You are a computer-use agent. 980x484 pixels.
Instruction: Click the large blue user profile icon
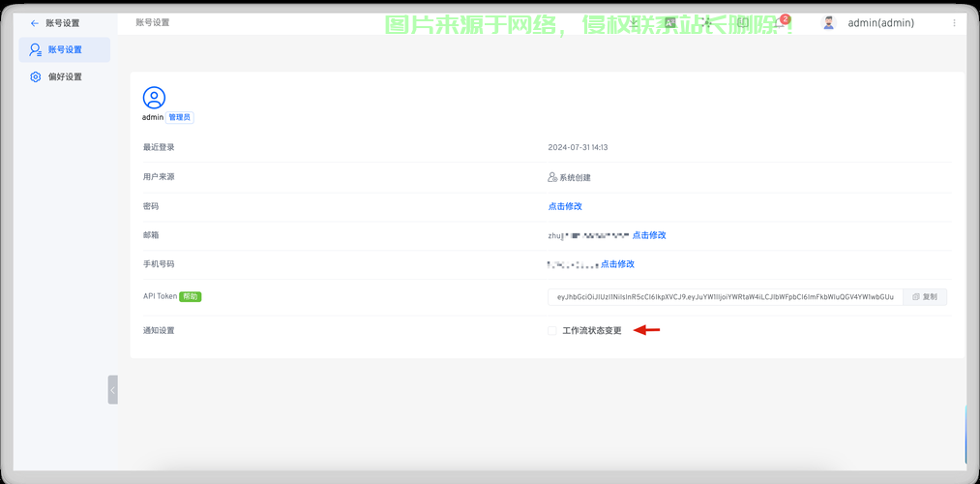point(154,97)
